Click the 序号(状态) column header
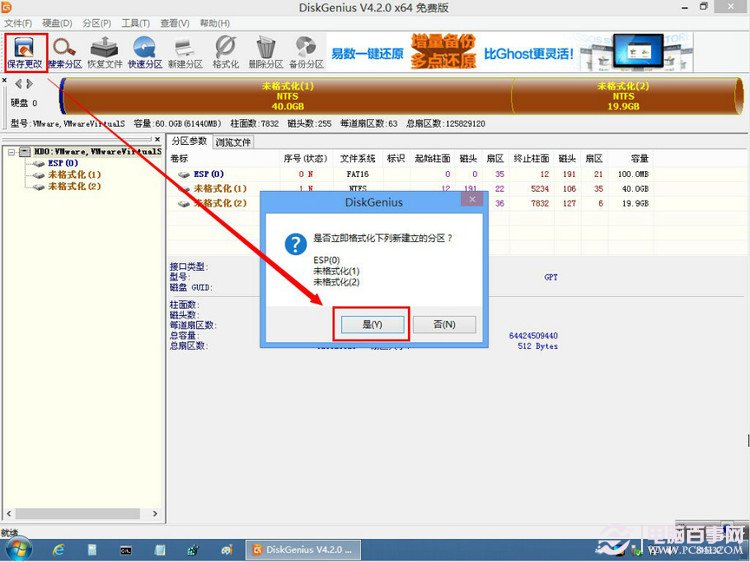750x562 pixels. point(305,158)
